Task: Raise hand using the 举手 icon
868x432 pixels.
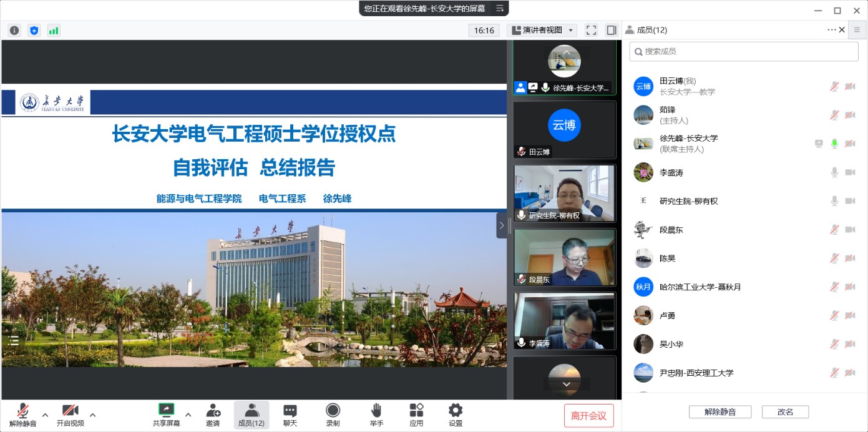Action: point(376,415)
